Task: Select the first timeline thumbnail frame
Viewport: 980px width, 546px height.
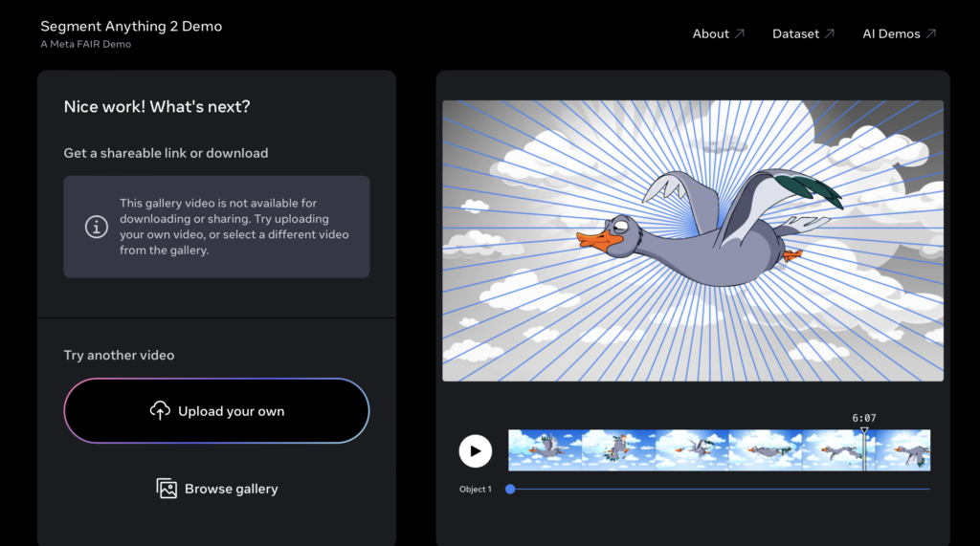Action: [x=545, y=449]
